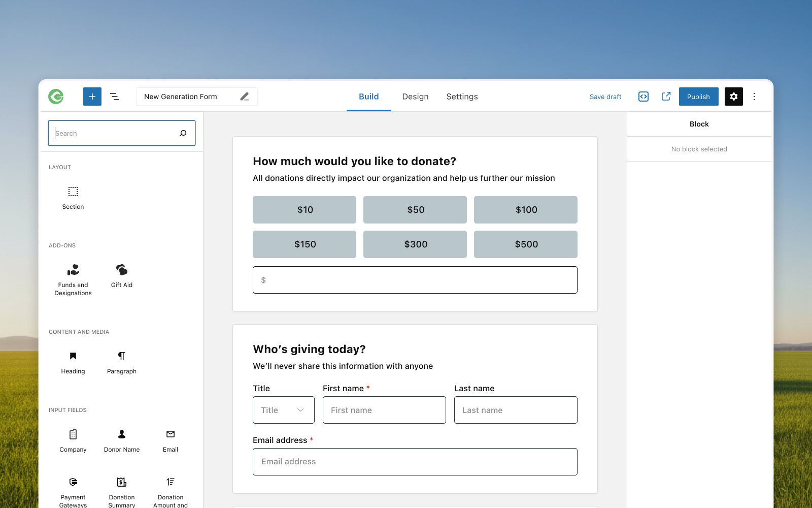Click the New Generation Form title
The height and width of the screenshot is (508, 812).
[x=181, y=97]
